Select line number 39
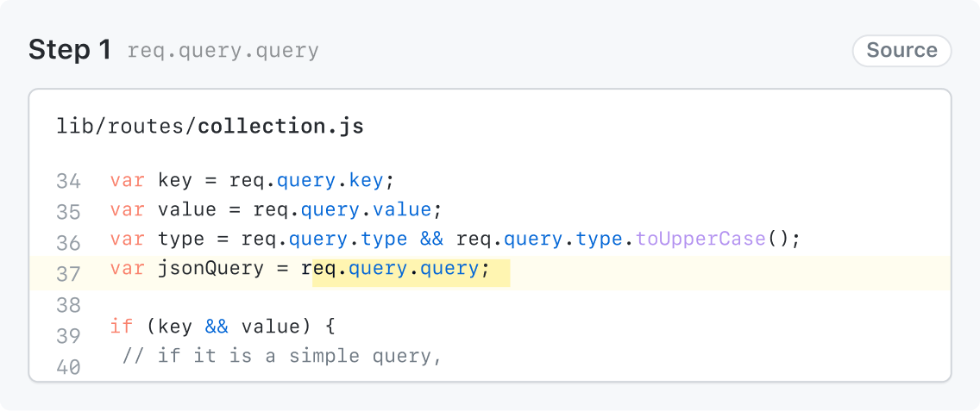The height and width of the screenshot is (411, 980). [x=68, y=335]
